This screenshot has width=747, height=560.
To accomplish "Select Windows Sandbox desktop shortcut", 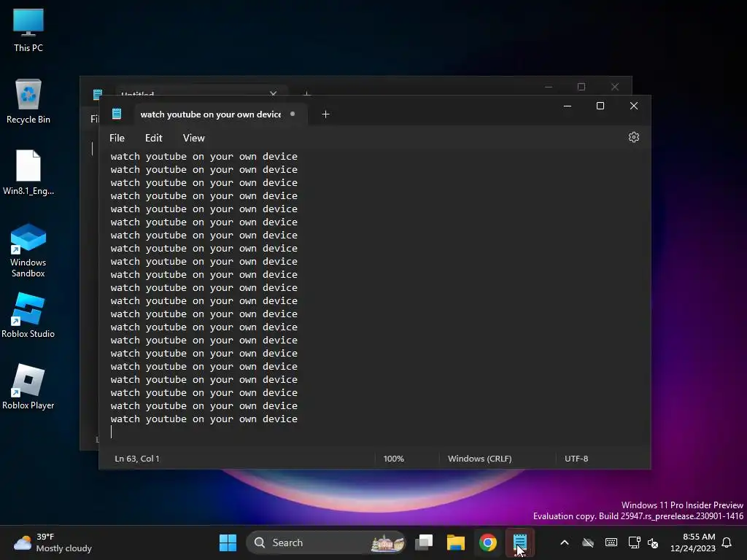I will [x=28, y=251].
